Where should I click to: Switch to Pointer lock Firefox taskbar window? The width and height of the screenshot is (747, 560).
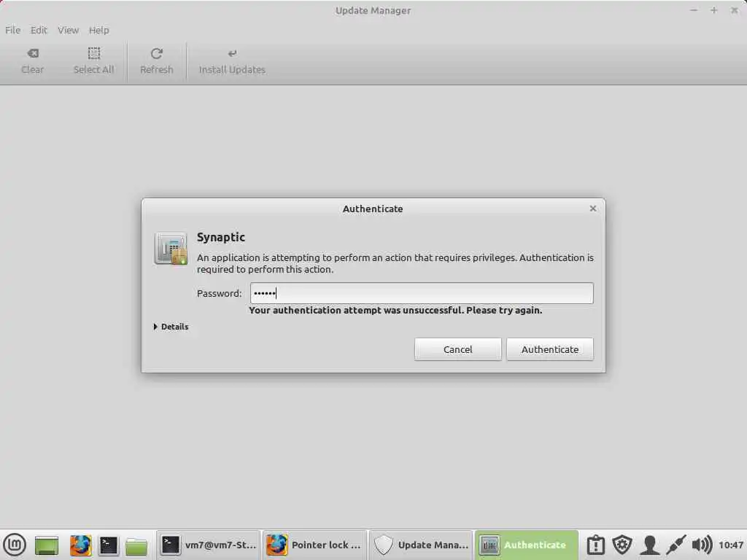(x=314, y=545)
